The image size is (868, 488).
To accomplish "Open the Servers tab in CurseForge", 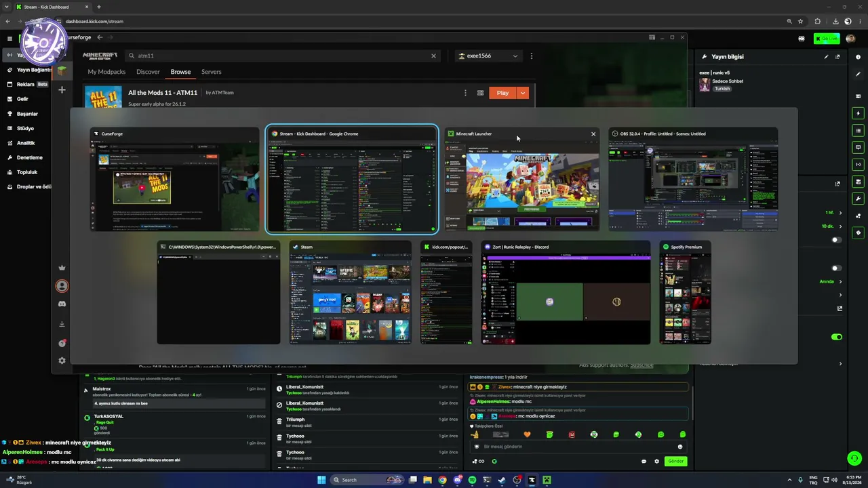I will 211,72.
